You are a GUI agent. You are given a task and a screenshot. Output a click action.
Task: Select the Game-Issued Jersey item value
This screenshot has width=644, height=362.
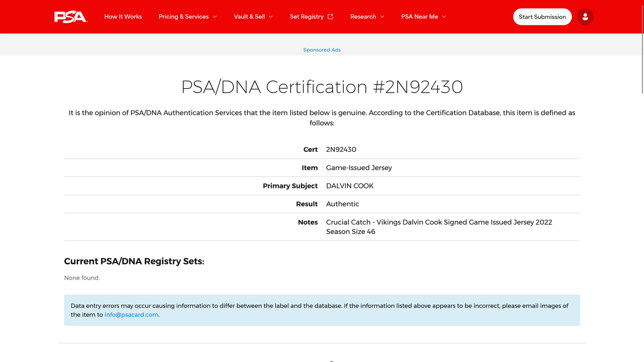359,168
